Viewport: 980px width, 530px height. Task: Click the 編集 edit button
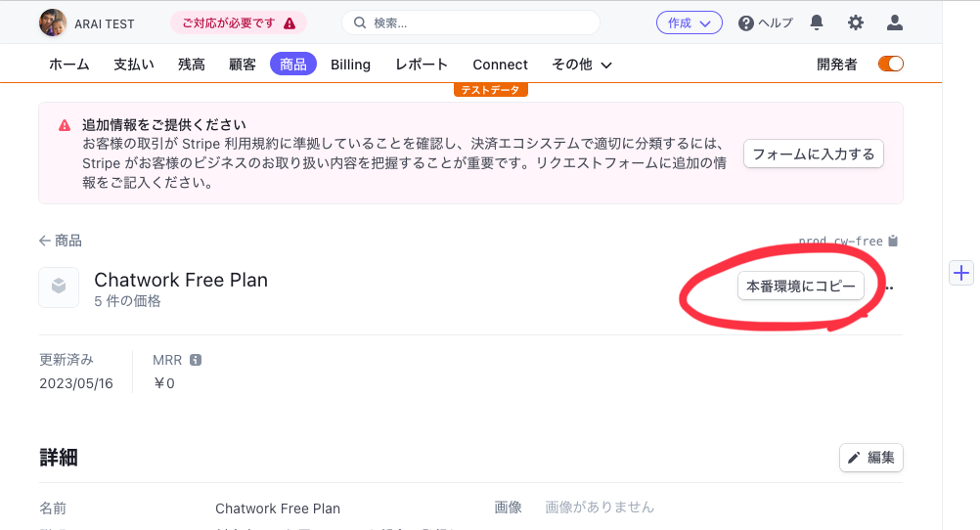[871, 458]
